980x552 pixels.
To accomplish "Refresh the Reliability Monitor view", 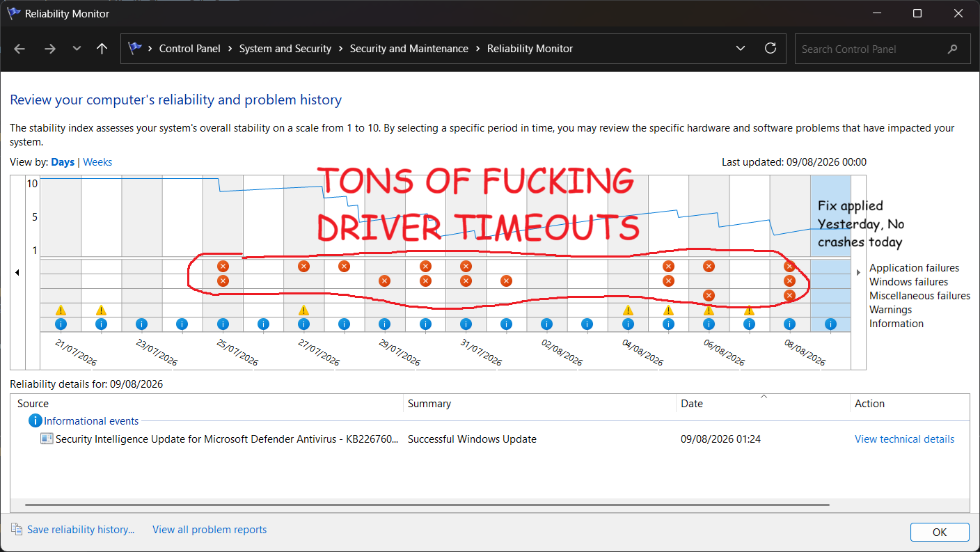I will coord(770,49).
